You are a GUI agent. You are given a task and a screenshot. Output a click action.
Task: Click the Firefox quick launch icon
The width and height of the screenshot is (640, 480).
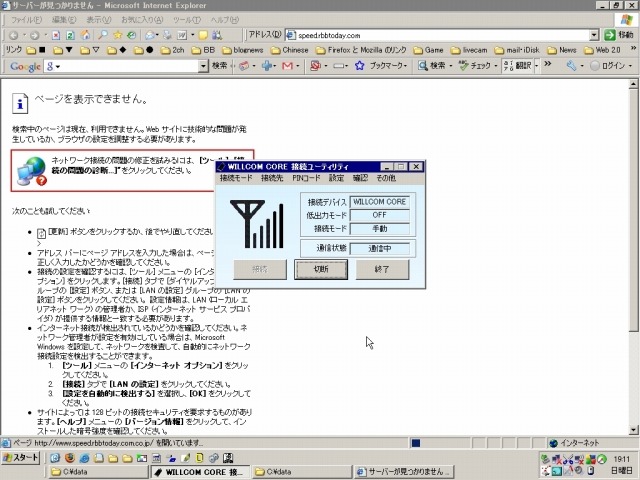click(70, 458)
